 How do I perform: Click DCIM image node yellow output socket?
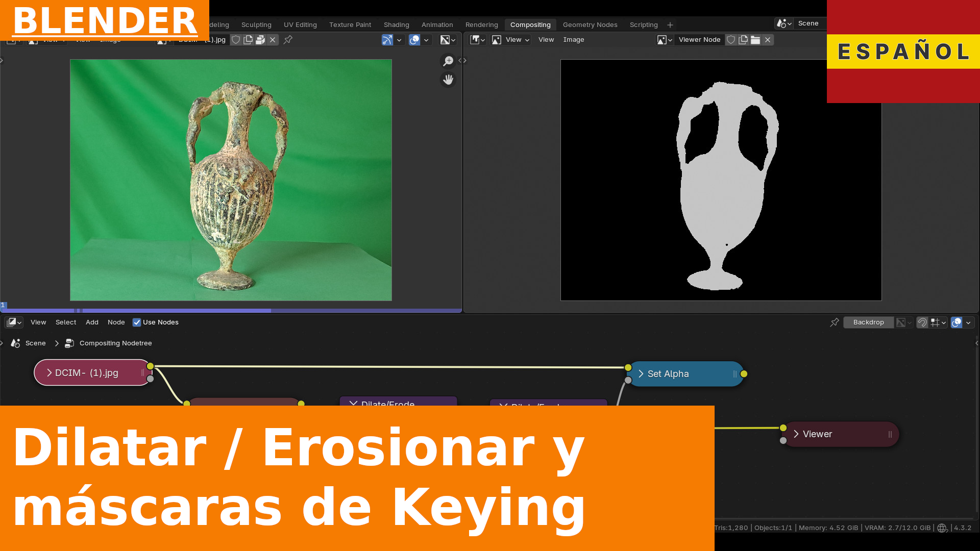click(150, 366)
